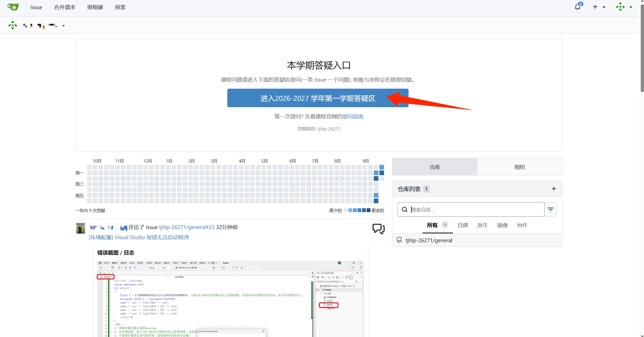Select the 所有 repository filter
644x337 pixels.
[x=437, y=225]
